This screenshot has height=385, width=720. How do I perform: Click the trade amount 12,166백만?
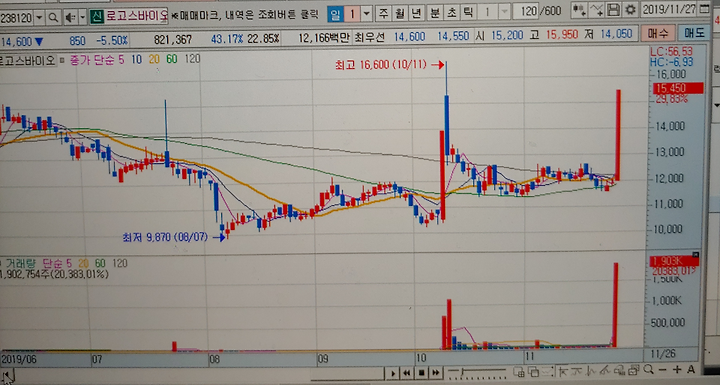(324, 38)
